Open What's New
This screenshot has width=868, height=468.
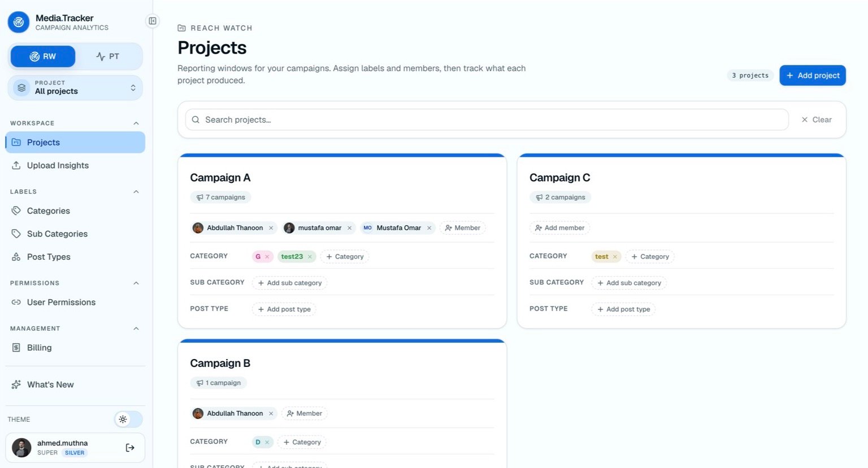75,385
